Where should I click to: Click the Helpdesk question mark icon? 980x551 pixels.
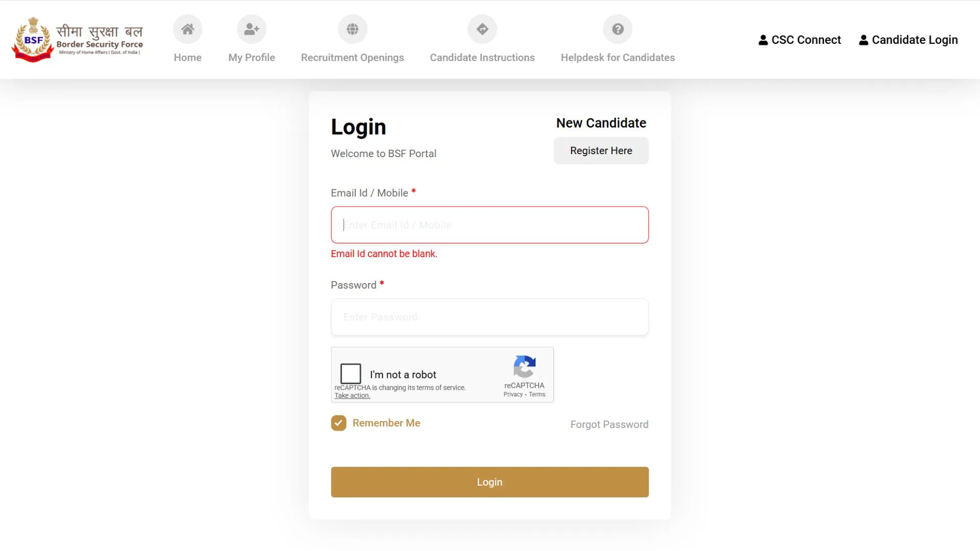[x=618, y=29]
